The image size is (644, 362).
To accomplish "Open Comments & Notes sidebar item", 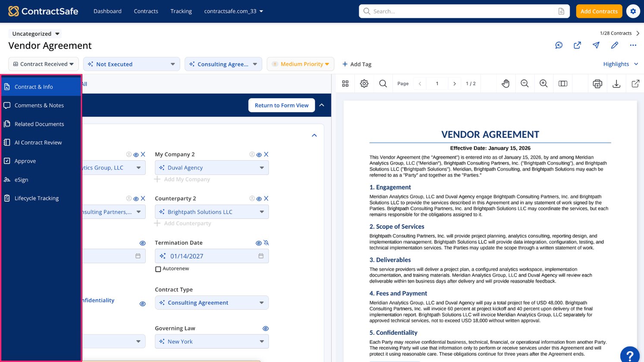I will [41, 105].
